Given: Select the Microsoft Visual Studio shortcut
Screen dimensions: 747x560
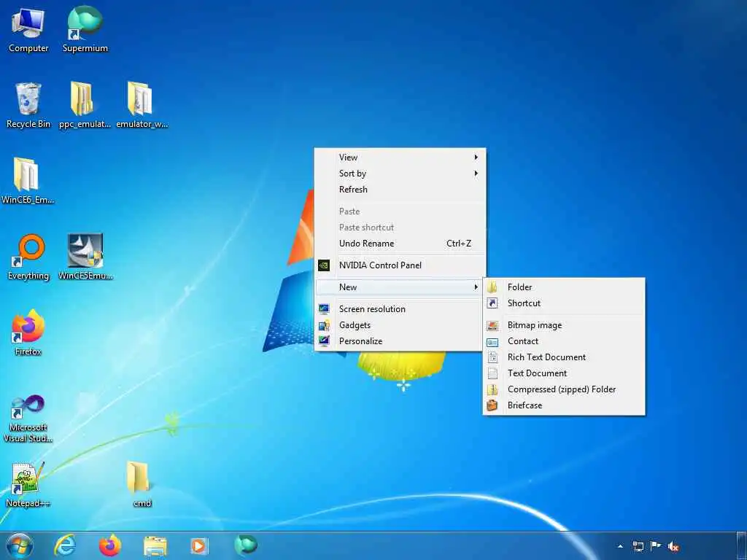Looking at the screenshot, I should click(x=28, y=419).
